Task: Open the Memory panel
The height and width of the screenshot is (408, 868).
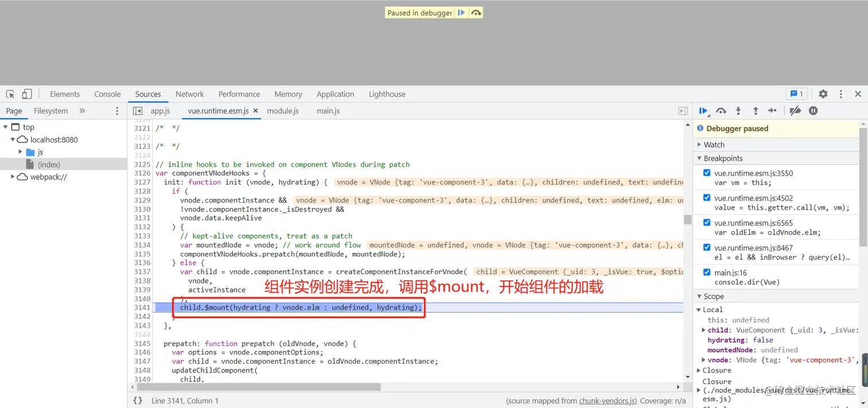Action: click(x=288, y=94)
